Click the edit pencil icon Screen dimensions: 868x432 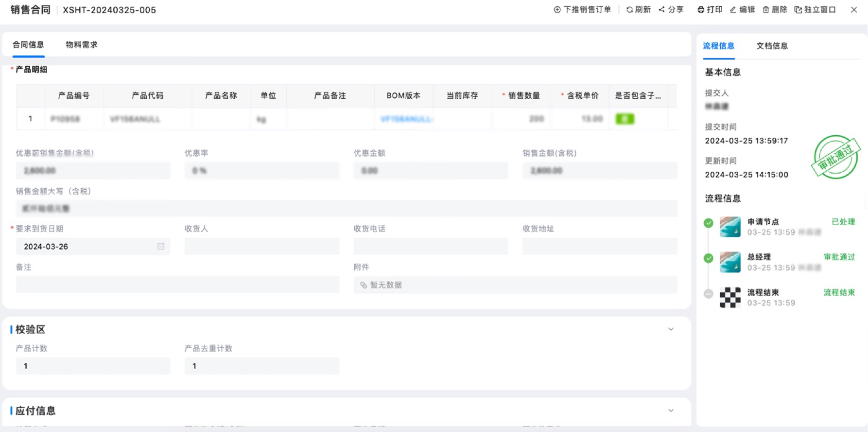(733, 10)
